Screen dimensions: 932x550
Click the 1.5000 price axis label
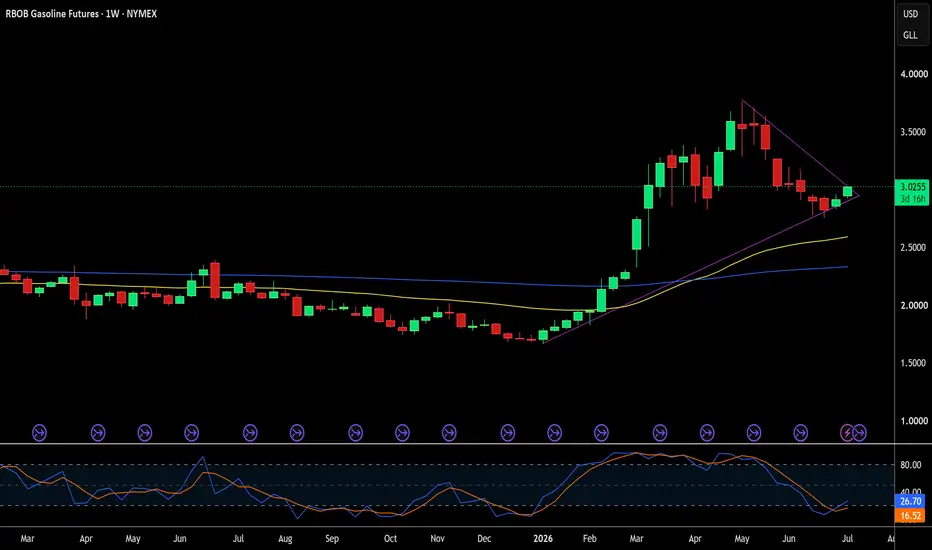(914, 363)
